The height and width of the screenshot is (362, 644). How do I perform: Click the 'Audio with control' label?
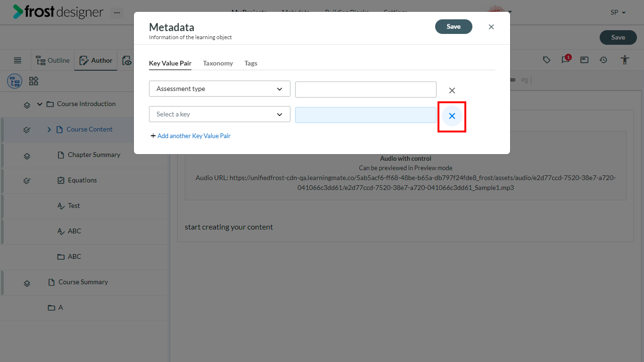click(x=405, y=158)
